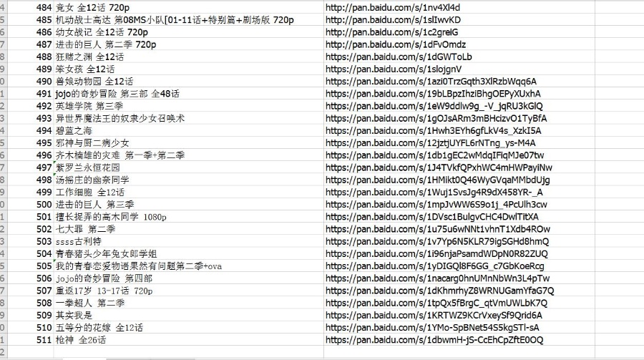This screenshot has width=644, height=360.
Task: Click URL ending 1gOJsARm3mBHcizvO1TyBfA
Action: 436,118
